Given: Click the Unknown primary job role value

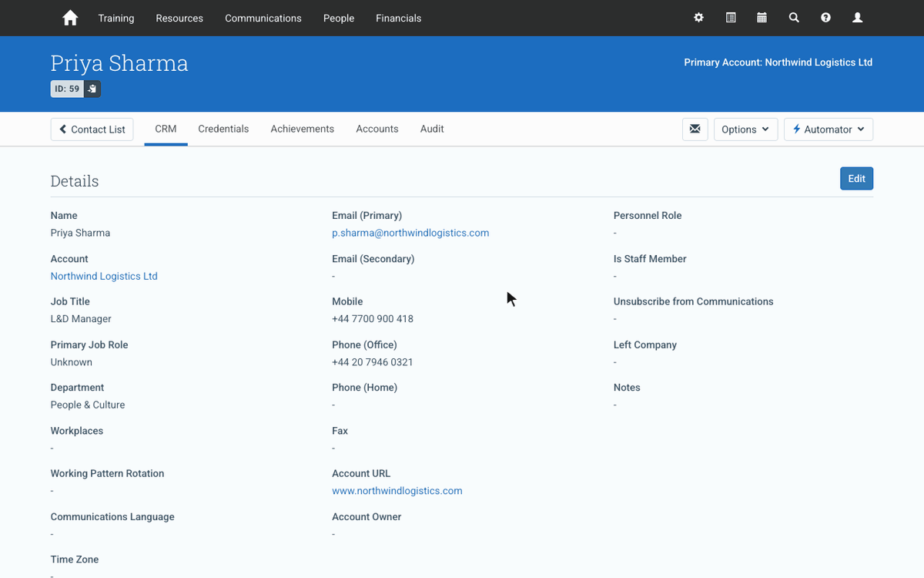Looking at the screenshot, I should click(x=72, y=362).
